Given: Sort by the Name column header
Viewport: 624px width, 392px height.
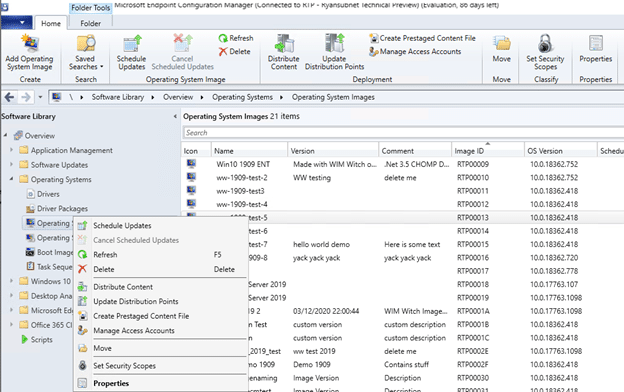Looking at the screenshot, I should (249, 151).
